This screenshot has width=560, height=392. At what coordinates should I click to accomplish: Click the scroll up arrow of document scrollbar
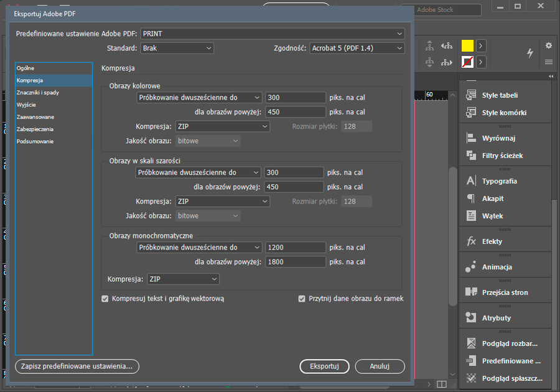(453, 95)
